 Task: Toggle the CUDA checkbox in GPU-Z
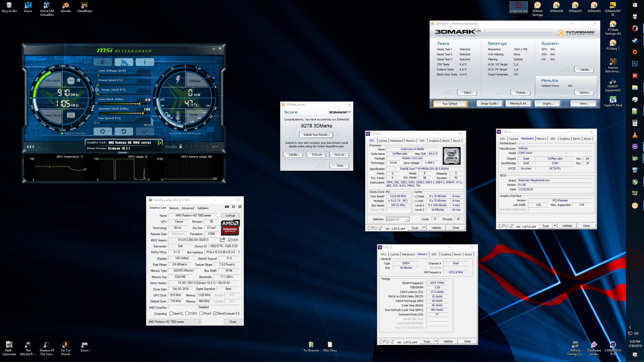(187, 313)
